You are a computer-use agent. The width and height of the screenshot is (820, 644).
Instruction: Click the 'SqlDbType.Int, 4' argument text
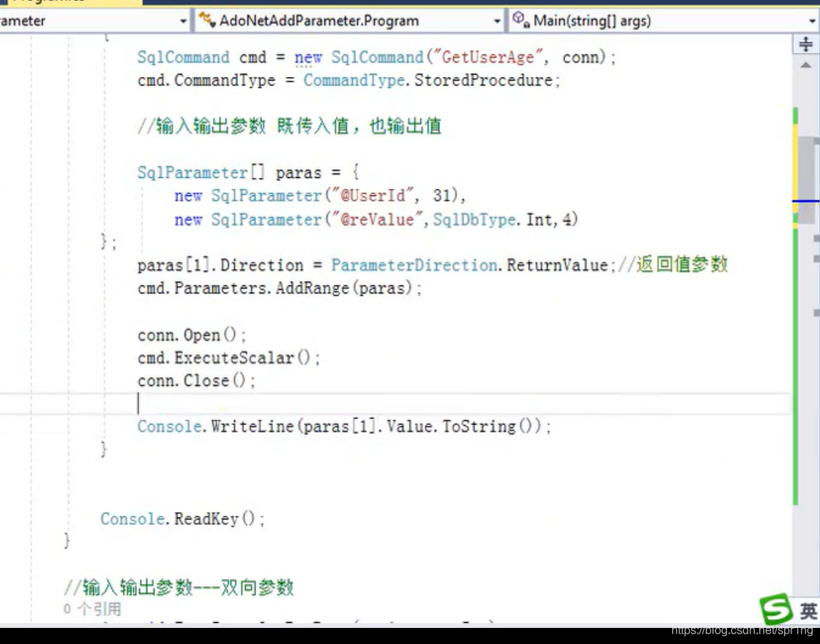(x=505, y=220)
